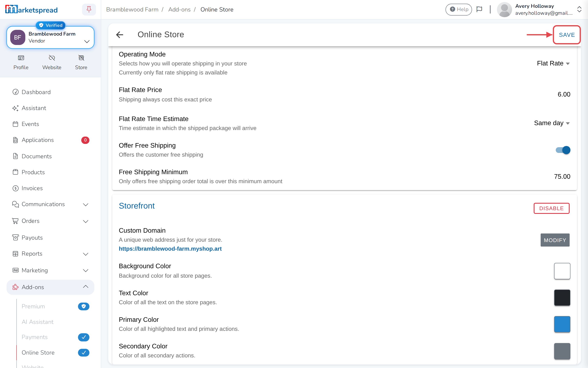
Task: Toggle the Online Store add-on checkmark
Action: (x=84, y=352)
